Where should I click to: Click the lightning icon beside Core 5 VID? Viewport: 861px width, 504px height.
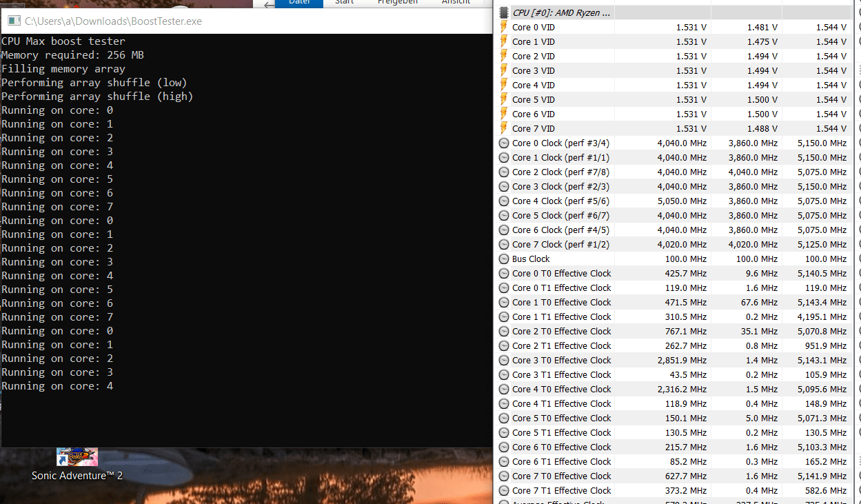point(505,99)
